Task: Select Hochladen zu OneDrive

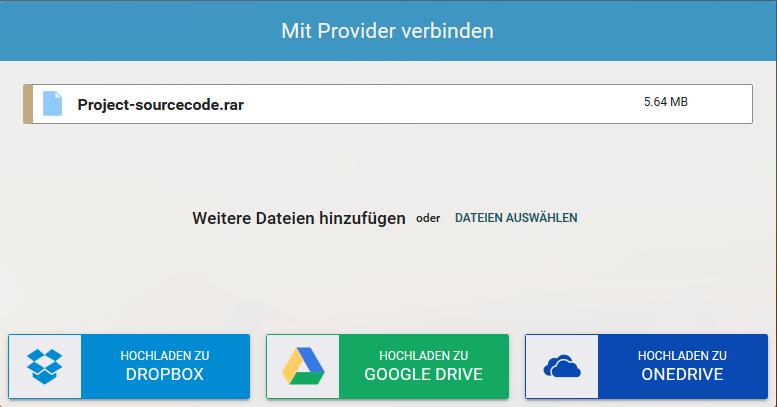Action: [x=647, y=366]
